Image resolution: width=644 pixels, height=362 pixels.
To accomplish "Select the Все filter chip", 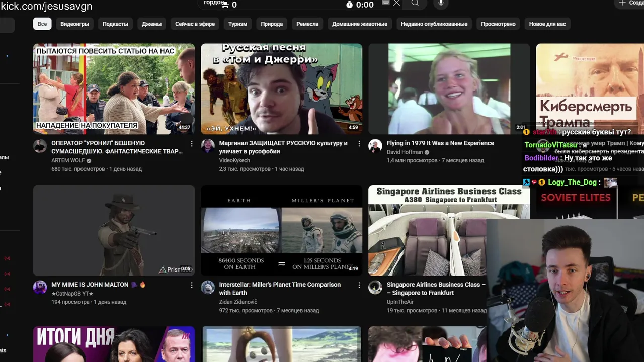I will tap(42, 24).
